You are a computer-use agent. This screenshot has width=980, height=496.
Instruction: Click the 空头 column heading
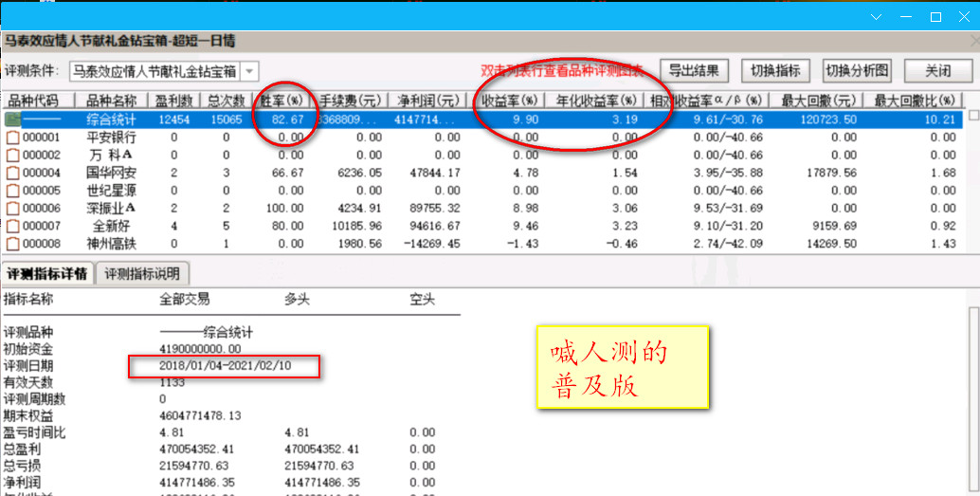[x=422, y=300]
